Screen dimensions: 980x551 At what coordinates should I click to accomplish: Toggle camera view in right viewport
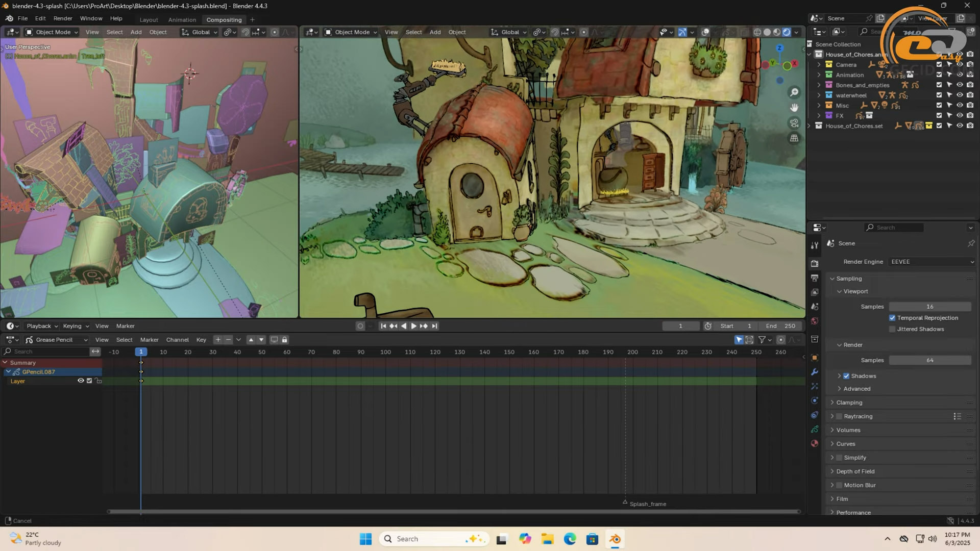click(x=794, y=123)
